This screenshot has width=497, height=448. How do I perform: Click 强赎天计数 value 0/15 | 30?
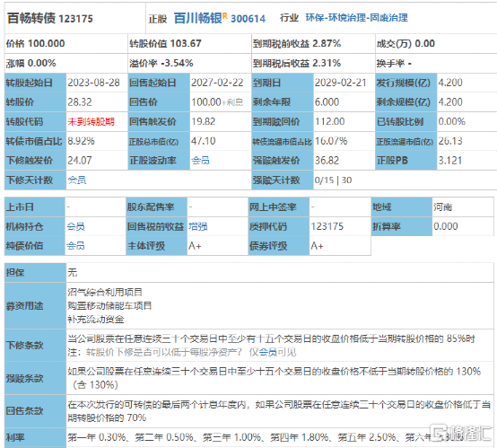(334, 180)
